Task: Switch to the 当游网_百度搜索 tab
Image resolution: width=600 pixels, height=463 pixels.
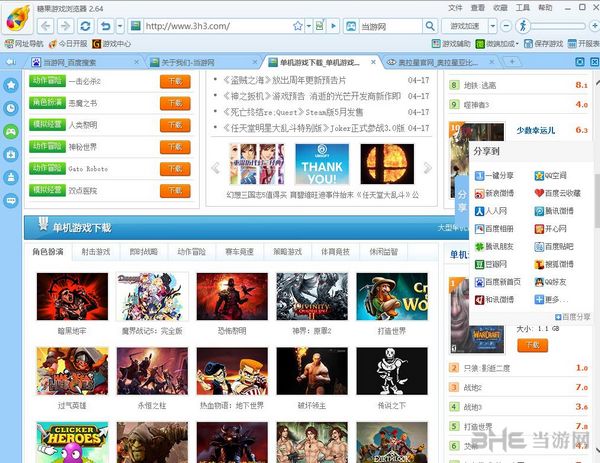Action: 82,62
